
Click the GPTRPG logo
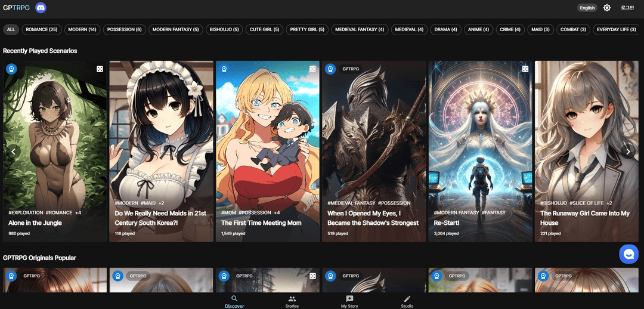pos(17,7)
